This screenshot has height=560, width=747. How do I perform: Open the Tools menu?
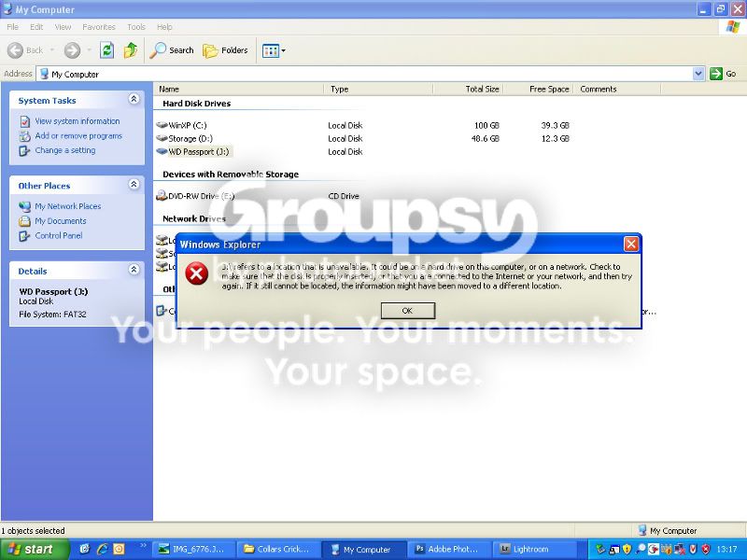point(135,27)
